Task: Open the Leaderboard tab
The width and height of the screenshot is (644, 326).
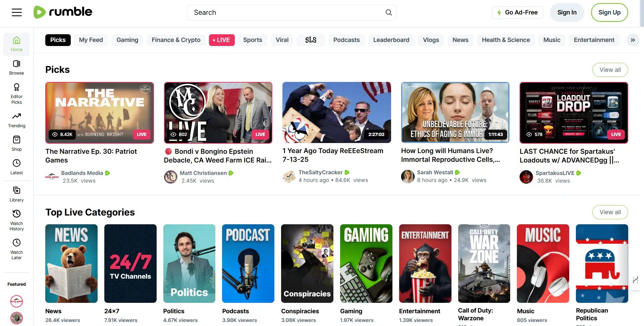Action: [x=391, y=40]
